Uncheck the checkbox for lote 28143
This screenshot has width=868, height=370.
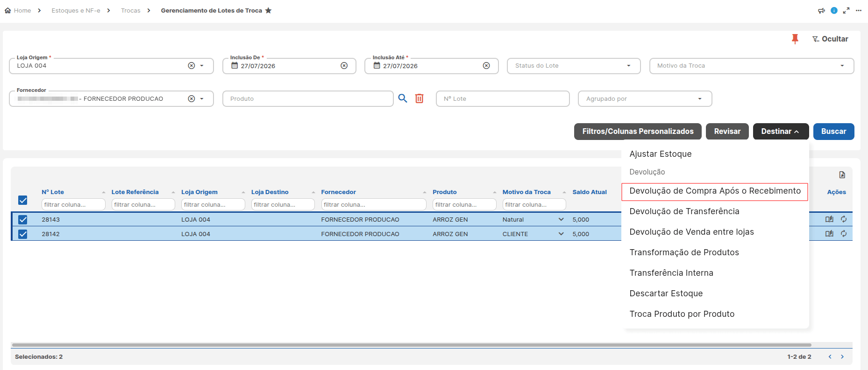23,219
